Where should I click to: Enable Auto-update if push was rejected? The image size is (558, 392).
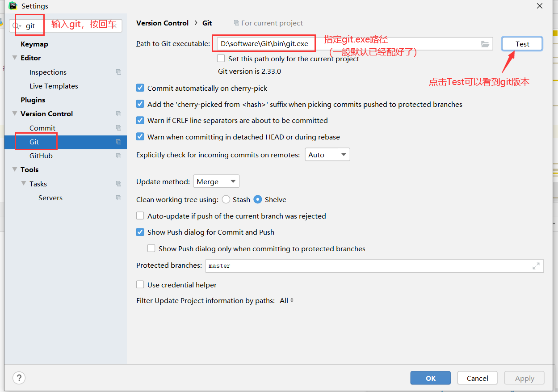click(140, 216)
